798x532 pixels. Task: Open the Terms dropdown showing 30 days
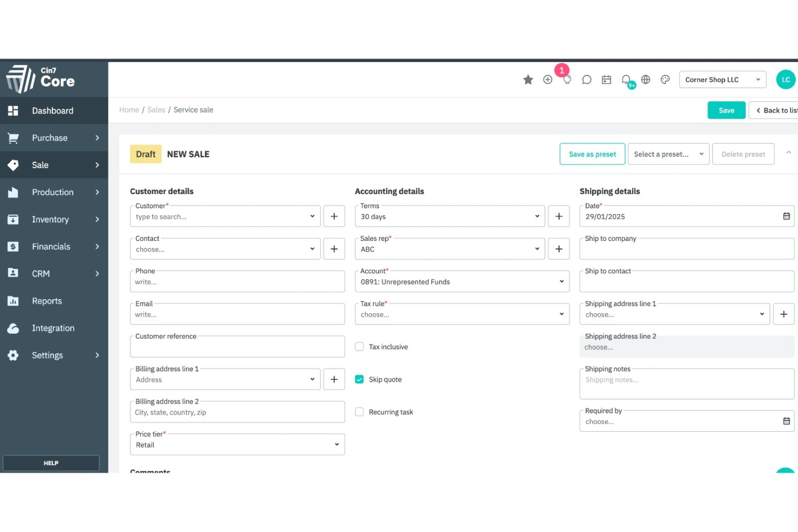536,216
